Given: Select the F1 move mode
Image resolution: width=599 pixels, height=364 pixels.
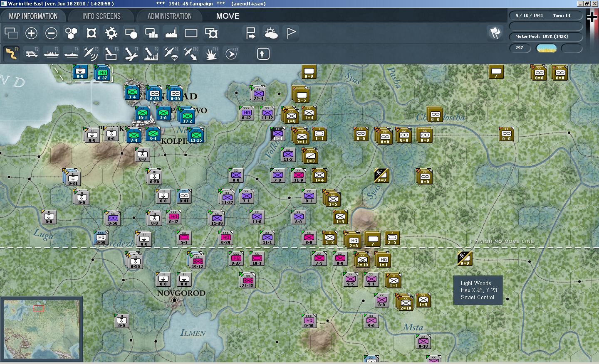Looking at the screenshot, I should (x=11, y=54).
